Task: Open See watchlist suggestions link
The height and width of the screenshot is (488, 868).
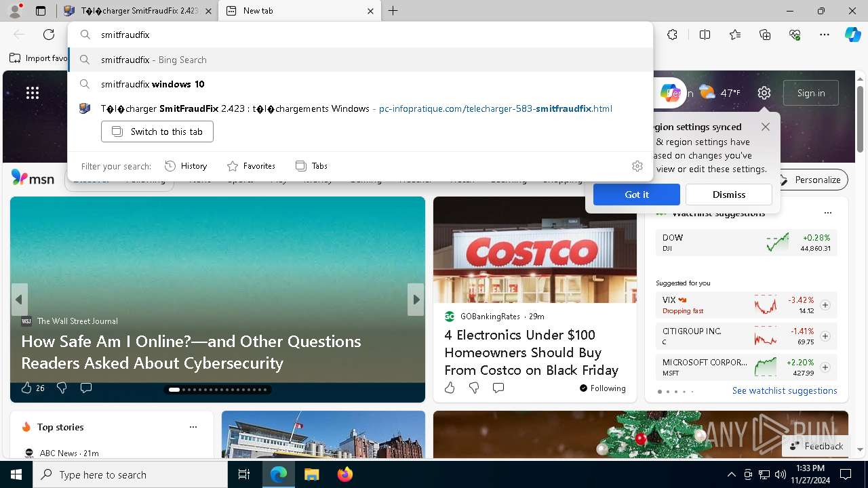Action: (x=785, y=390)
